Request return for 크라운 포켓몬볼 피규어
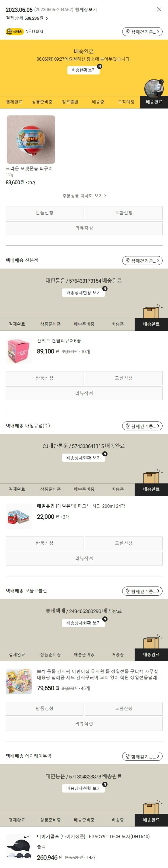Image resolution: width=168 pixels, height=868 pixels. tap(45, 213)
